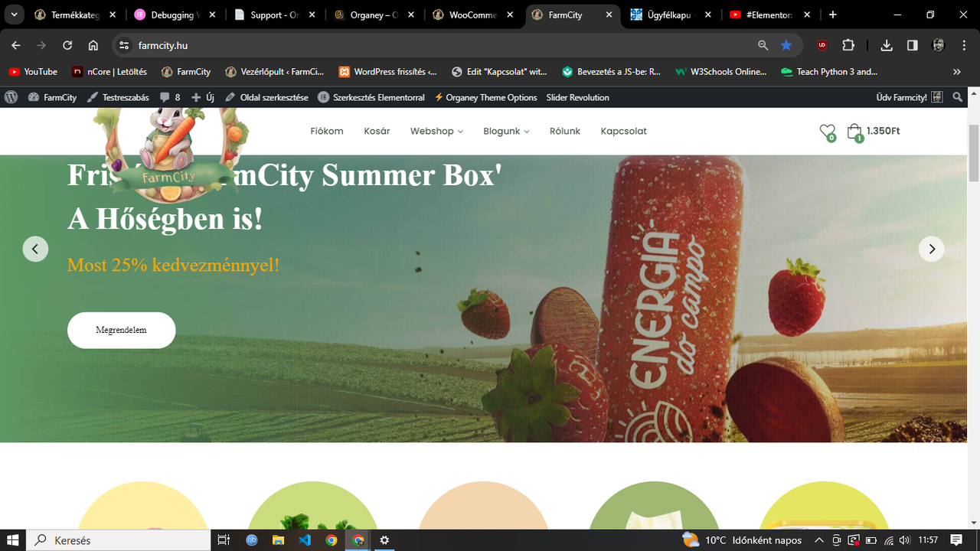Viewport: 980px width, 551px height.
Task: Toggle Chrome side panel icon
Action: tap(913, 45)
